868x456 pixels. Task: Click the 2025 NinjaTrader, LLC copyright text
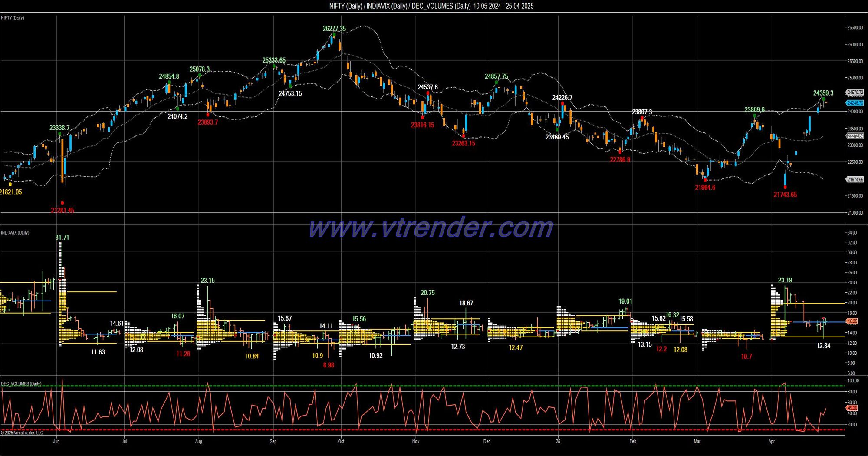pos(22,433)
